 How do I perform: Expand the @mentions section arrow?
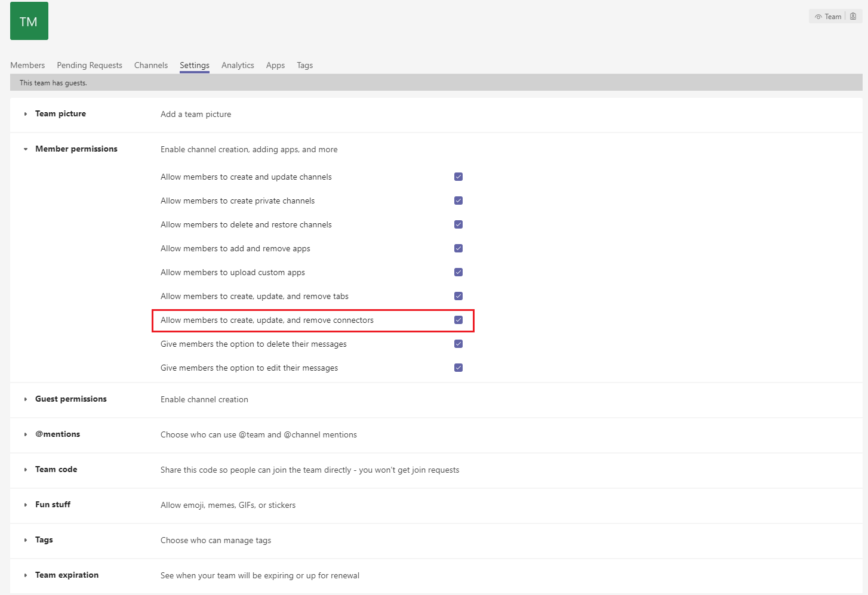pos(26,434)
